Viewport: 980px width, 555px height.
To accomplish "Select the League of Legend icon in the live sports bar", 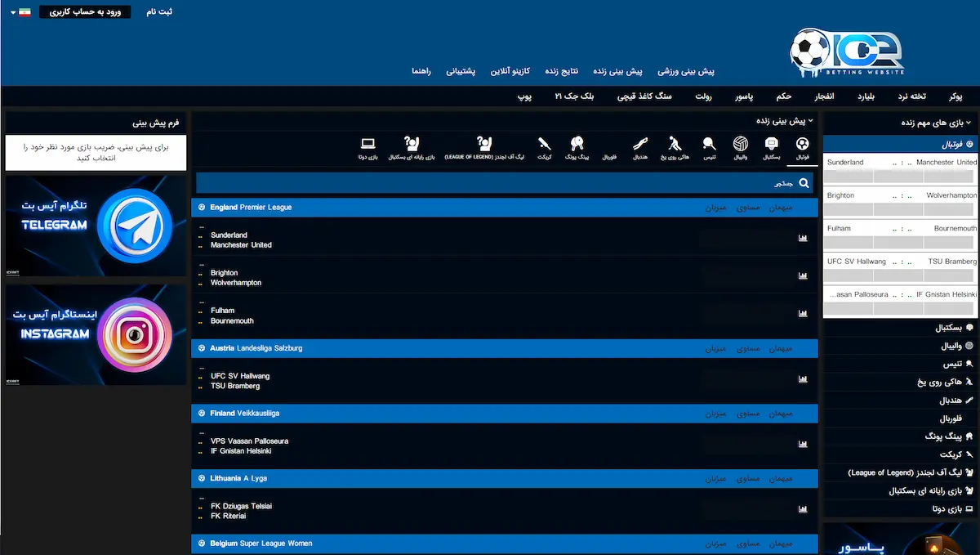I will click(x=483, y=144).
